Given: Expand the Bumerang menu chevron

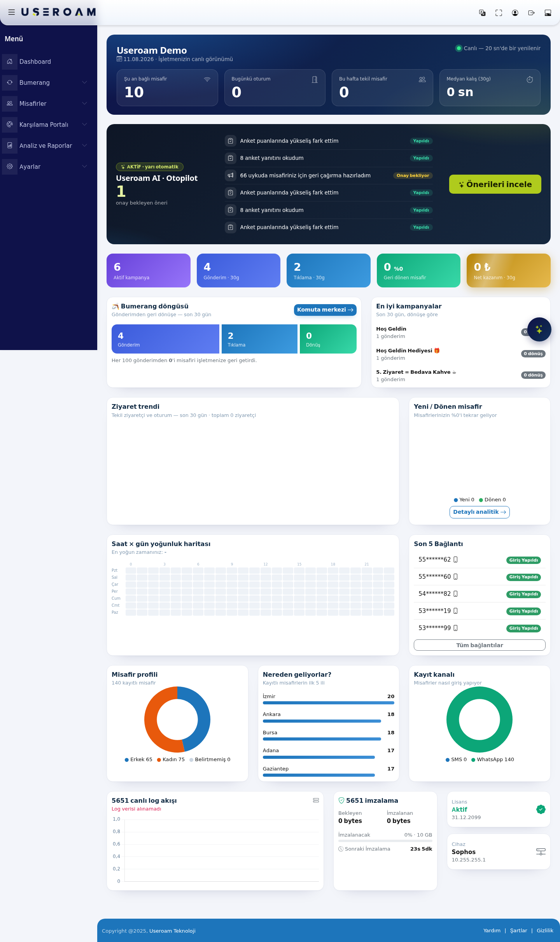Looking at the screenshot, I should tap(84, 82).
